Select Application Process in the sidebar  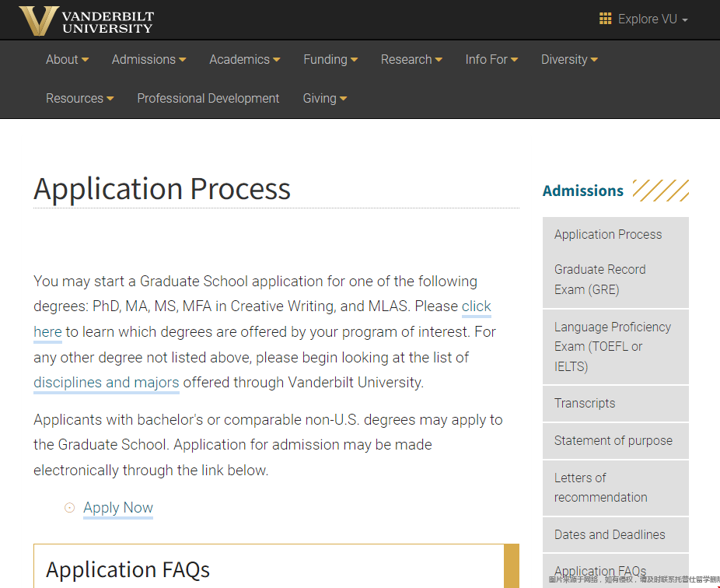click(615, 234)
